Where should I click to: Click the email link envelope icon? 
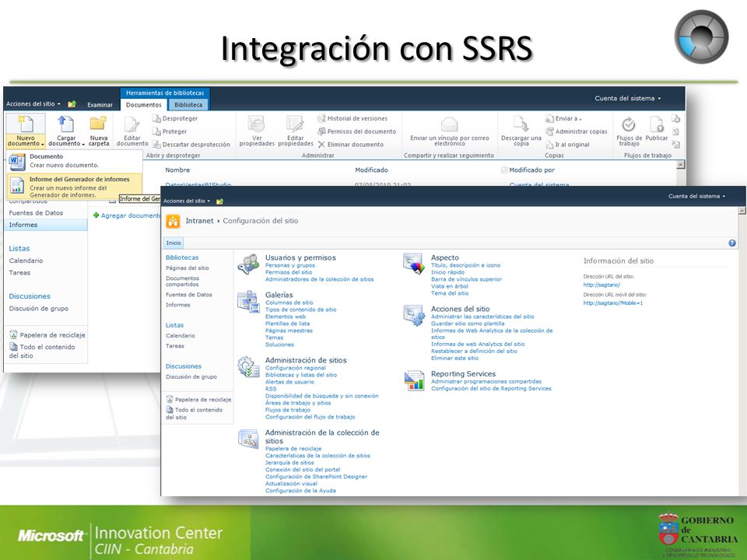click(x=449, y=124)
